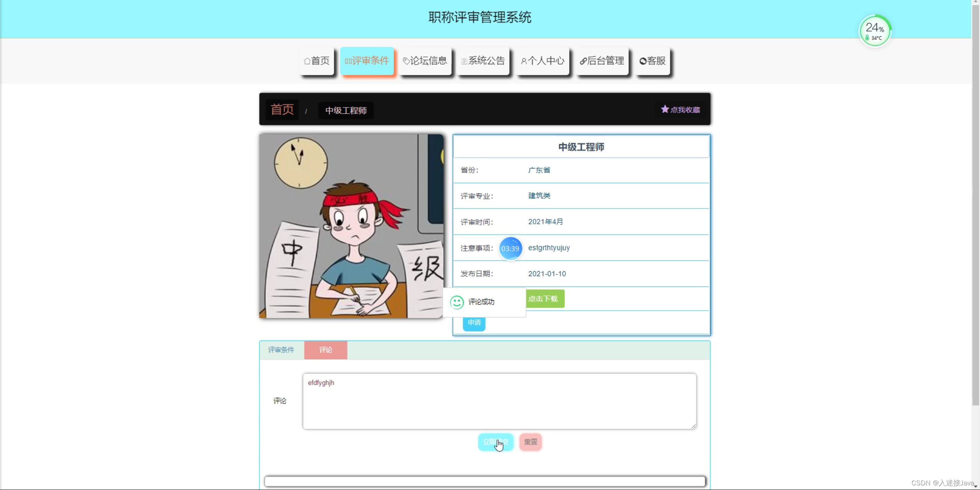Screen dimensions: 980x490
Task: Click the comment input text field
Action: 499,400
